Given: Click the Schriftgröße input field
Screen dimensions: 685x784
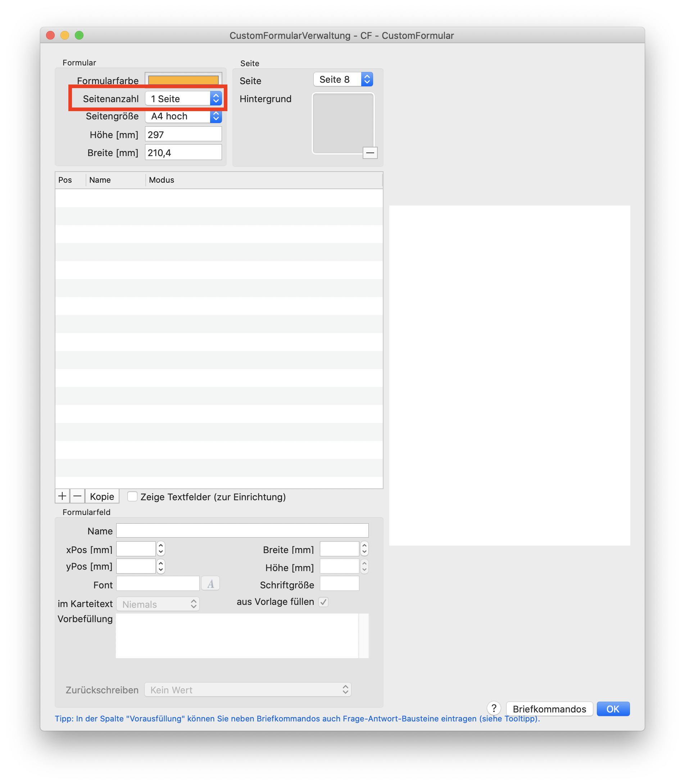Looking at the screenshot, I should pyautogui.click(x=340, y=584).
